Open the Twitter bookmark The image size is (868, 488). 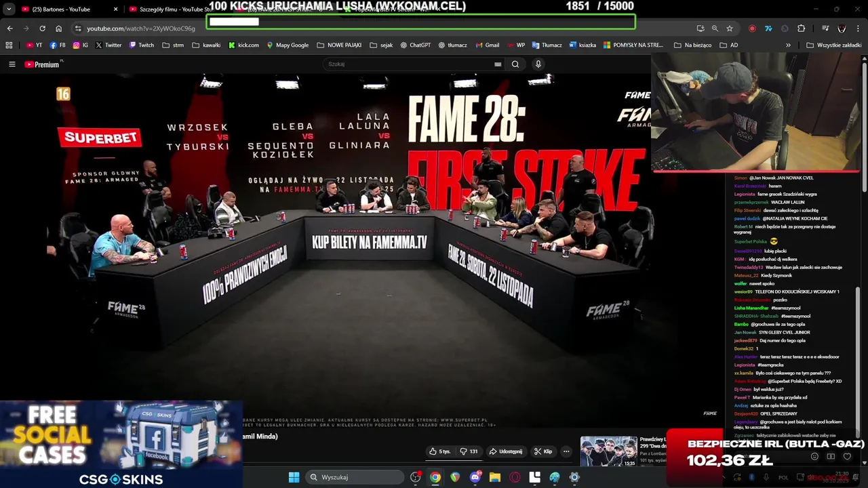pyautogui.click(x=108, y=45)
